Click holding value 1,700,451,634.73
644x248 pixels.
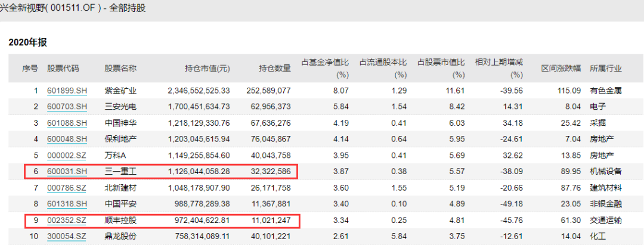click(199, 107)
